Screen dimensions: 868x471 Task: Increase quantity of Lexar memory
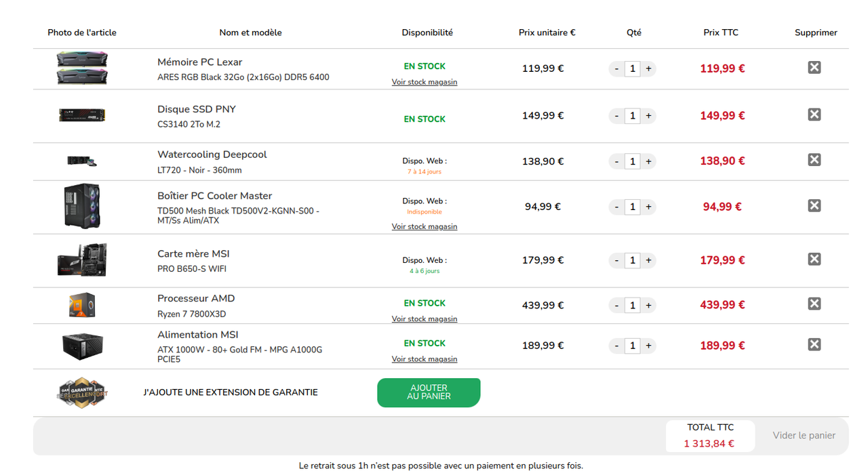(x=648, y=68)
